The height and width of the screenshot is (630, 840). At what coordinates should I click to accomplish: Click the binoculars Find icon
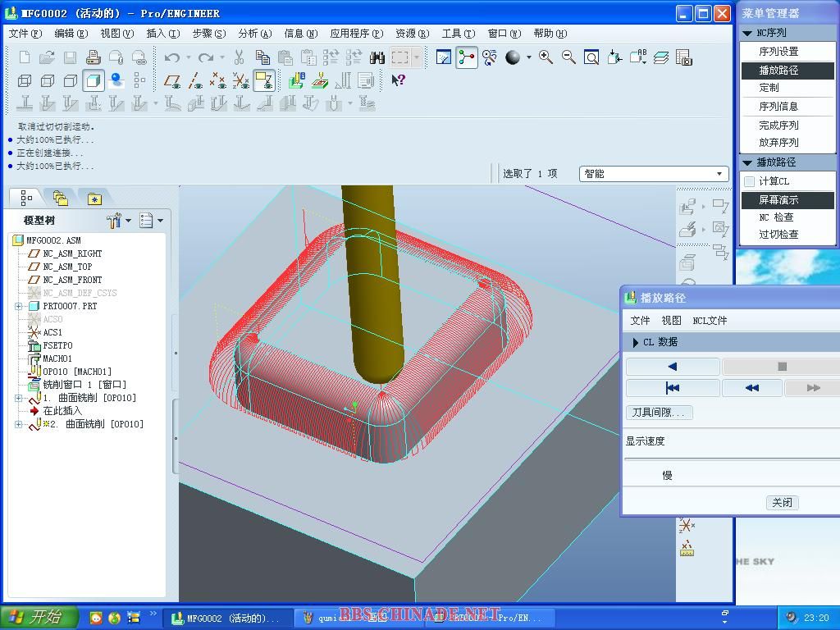point(377,57)
